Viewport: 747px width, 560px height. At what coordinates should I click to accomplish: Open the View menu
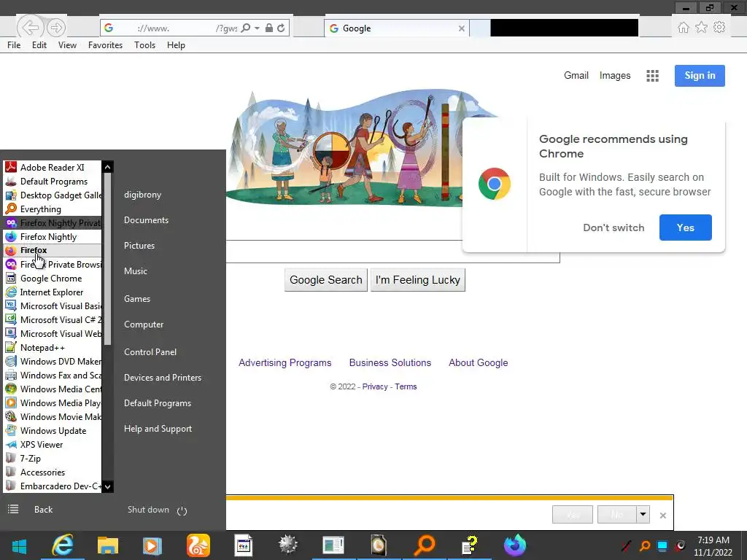[67, 44]
